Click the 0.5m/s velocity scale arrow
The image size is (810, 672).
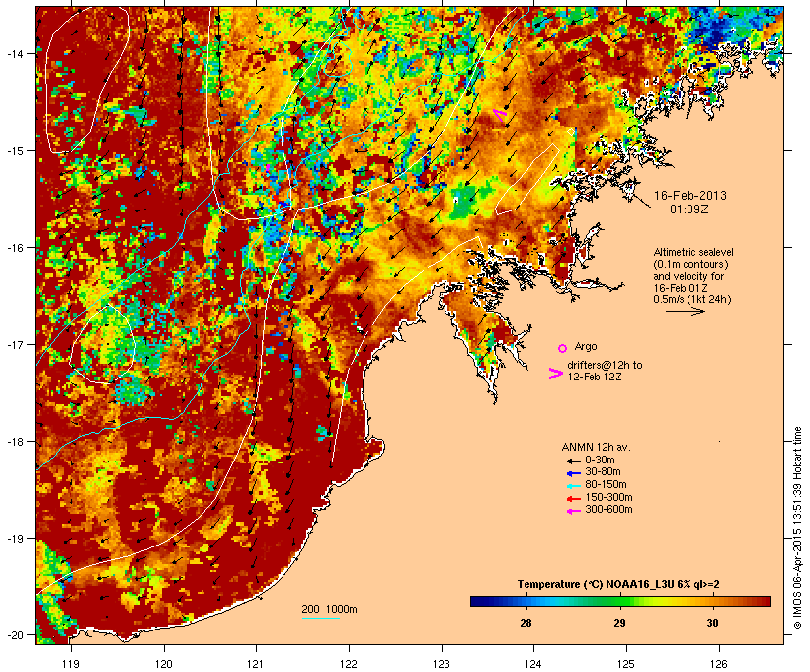(x=685, y=311)
